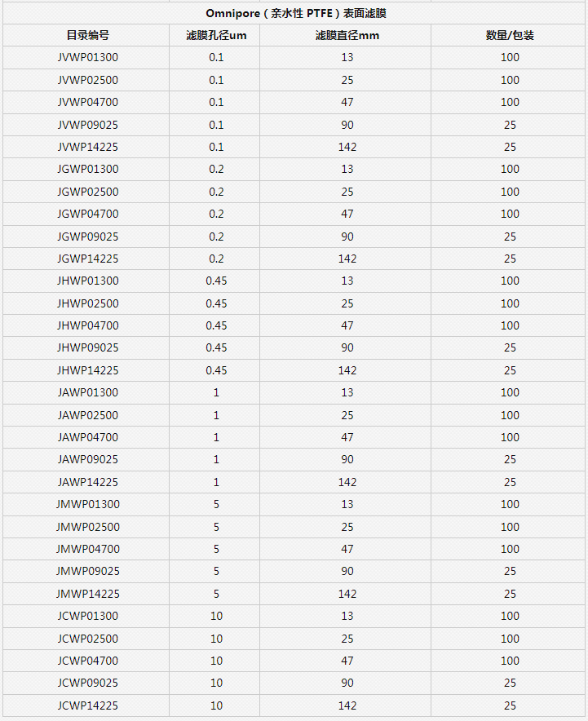Select catalog number JMWP01300
The height and width of the screenshot is (721, 588).
pos(88,504)
